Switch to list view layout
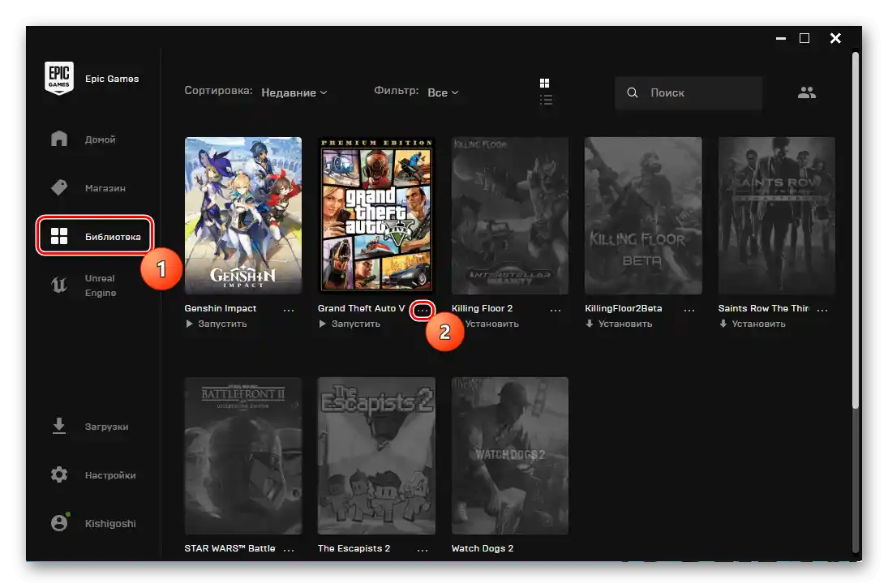This screenshot has height=588, width=888. (546, 101)
